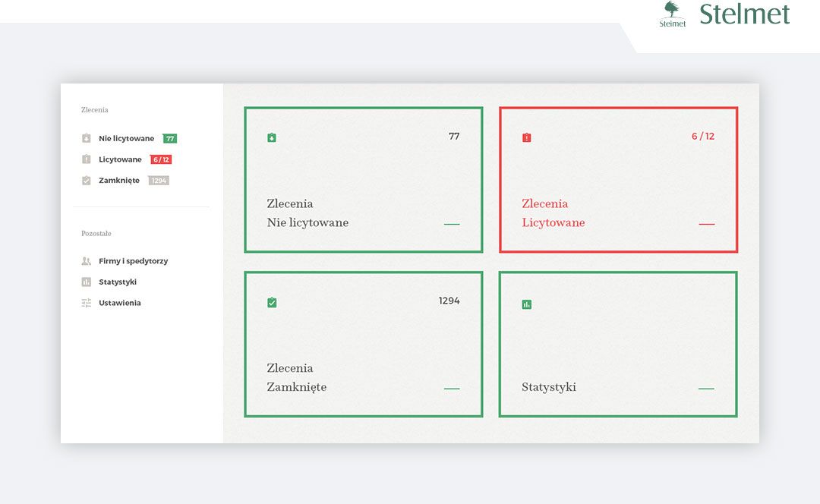The height and width of the screenshot is (504, 820).
Task: Select Firmy i spedytorzy in the sidebar
Action: (x=132, y=260)
